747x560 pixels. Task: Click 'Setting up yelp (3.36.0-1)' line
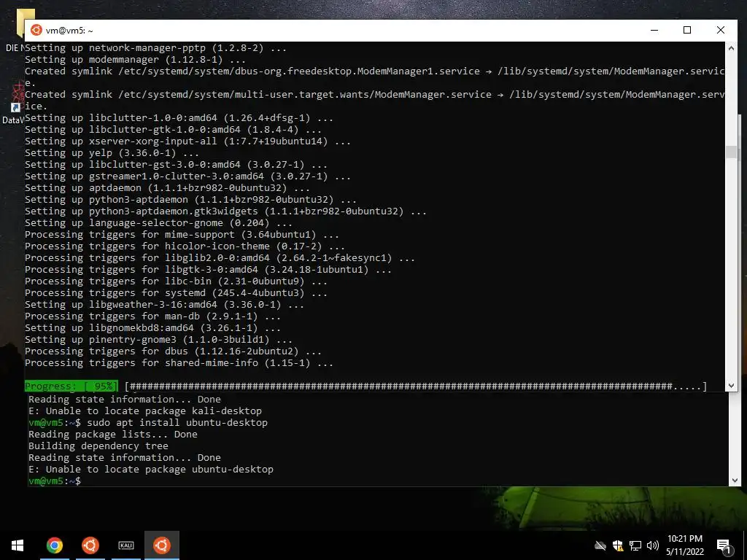(x=112, y=153)
